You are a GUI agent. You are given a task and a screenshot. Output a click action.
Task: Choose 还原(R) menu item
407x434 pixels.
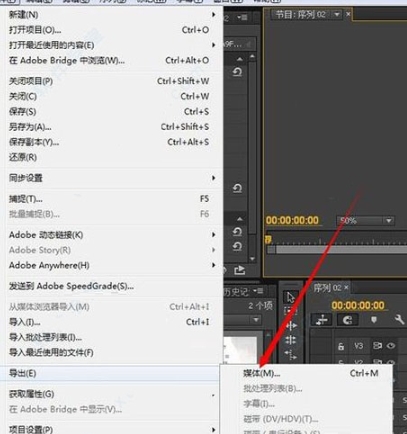112,157
